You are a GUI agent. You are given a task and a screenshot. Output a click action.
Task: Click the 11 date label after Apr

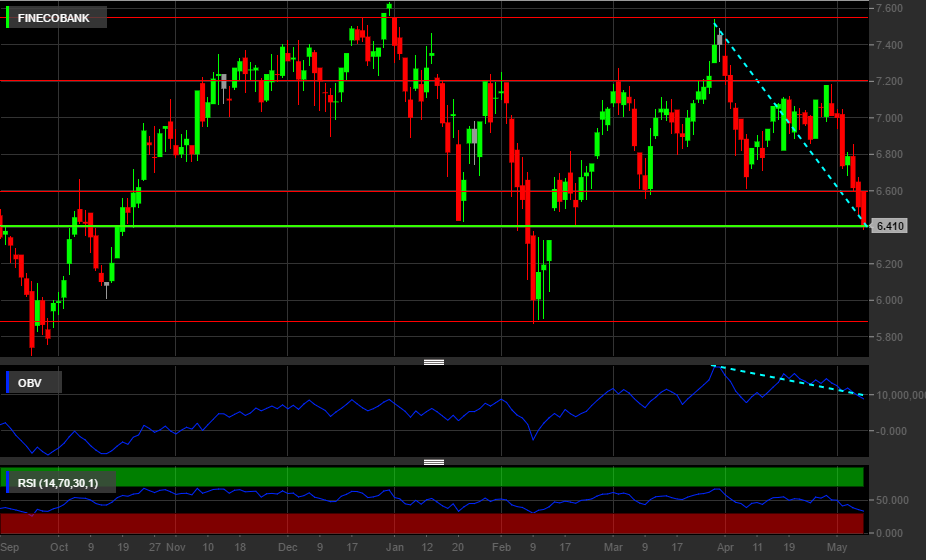[x=757, y=547]
